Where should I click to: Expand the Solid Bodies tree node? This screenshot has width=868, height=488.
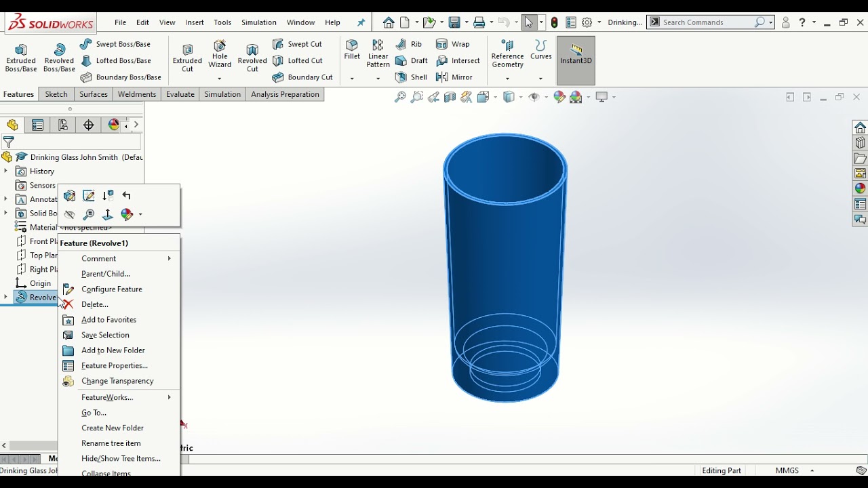pos(6,213)
